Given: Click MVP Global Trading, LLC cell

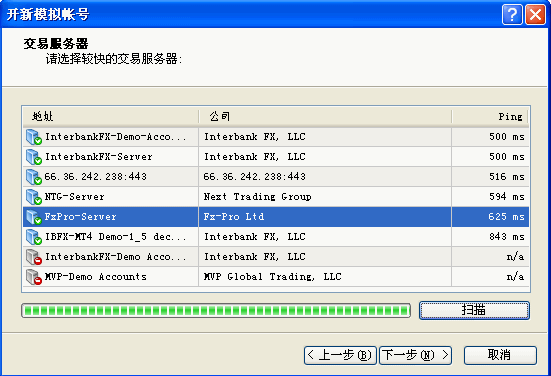Looking at the screenshot, I should [x=272, y=277].
